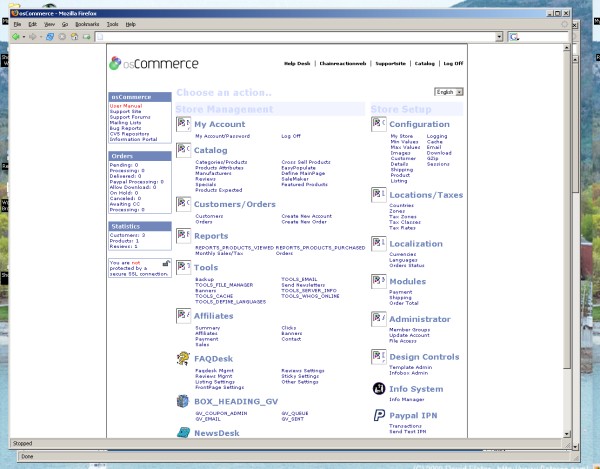Open the Back button history arrow
Image resolution: width=600 pixels, height=469 pixels.
[24, 37]
